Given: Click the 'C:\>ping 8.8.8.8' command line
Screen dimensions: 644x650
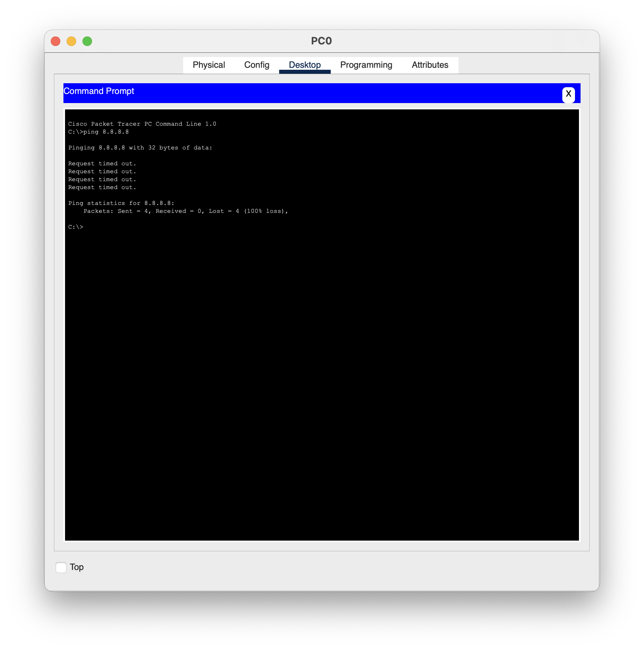Looking at the screenshot, I should point(98,132).
